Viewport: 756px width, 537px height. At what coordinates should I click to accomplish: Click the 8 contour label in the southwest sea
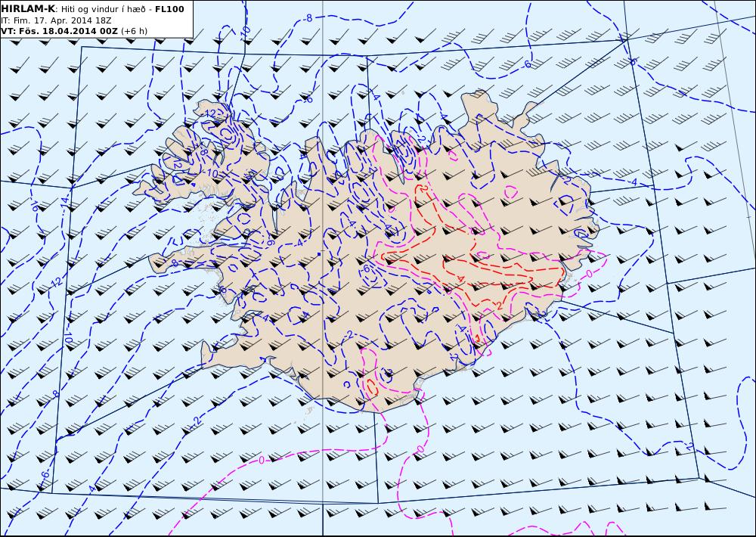pyautogui.click(x=55, y=395)
